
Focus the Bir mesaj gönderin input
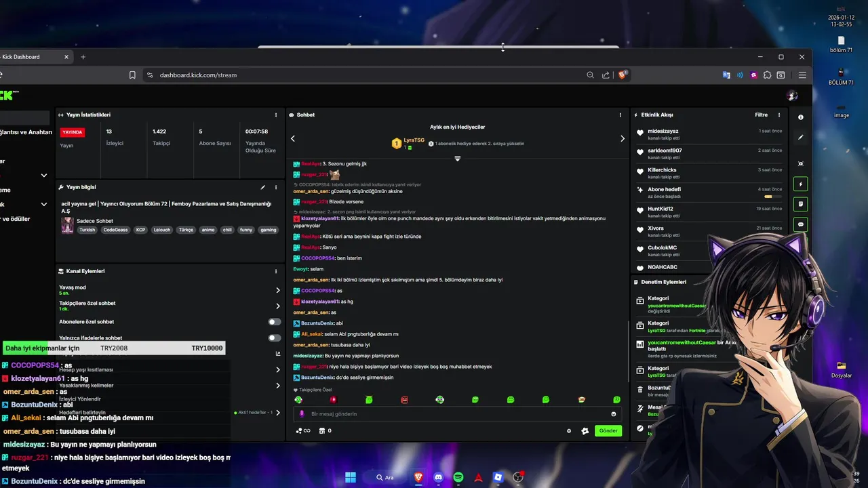(x=458, y=414)
